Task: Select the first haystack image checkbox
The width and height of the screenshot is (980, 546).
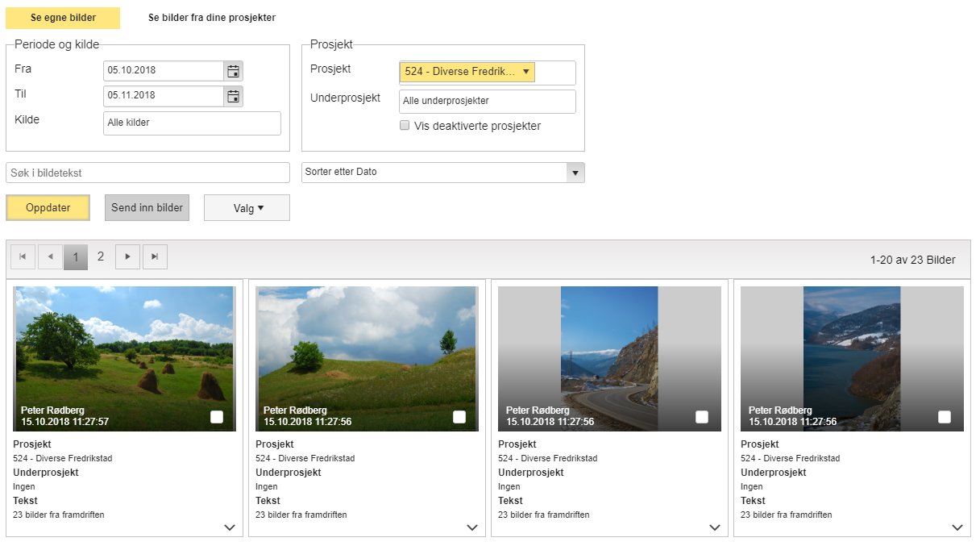Action: (217, 417)
